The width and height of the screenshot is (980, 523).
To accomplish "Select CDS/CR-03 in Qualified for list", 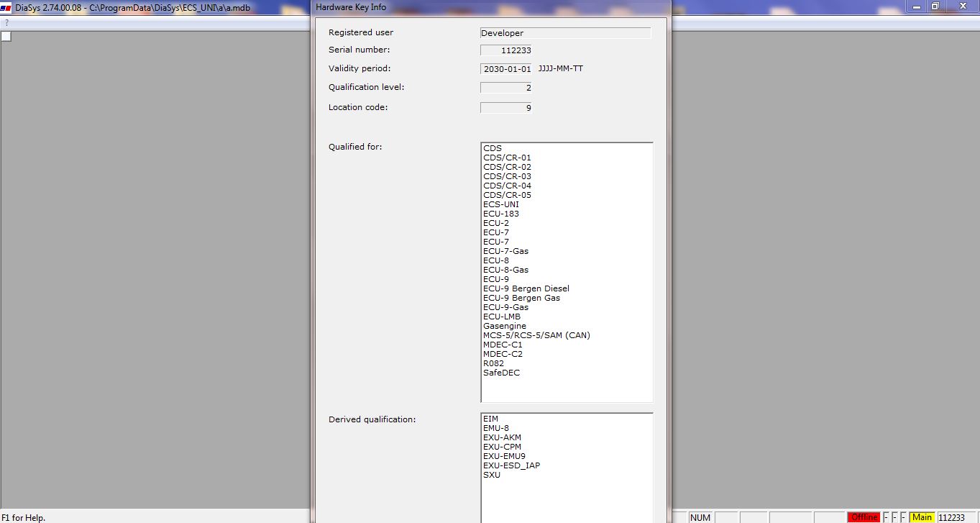I will 507,176.
